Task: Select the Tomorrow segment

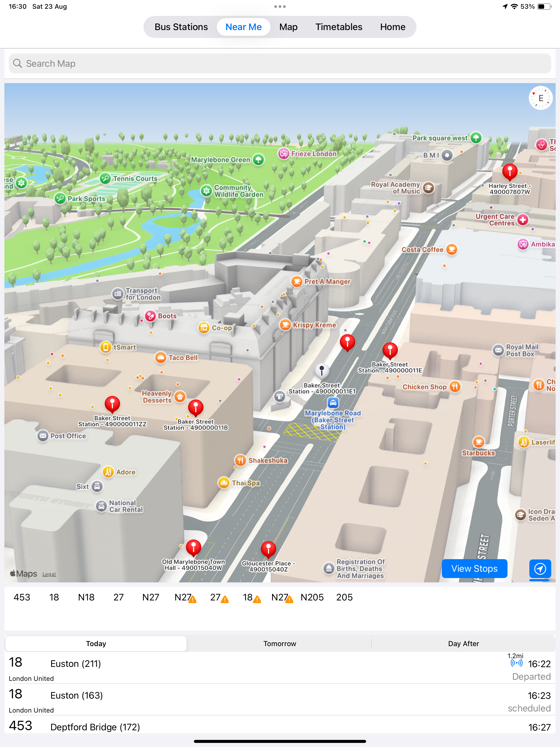Action: [x=280, y=644]
